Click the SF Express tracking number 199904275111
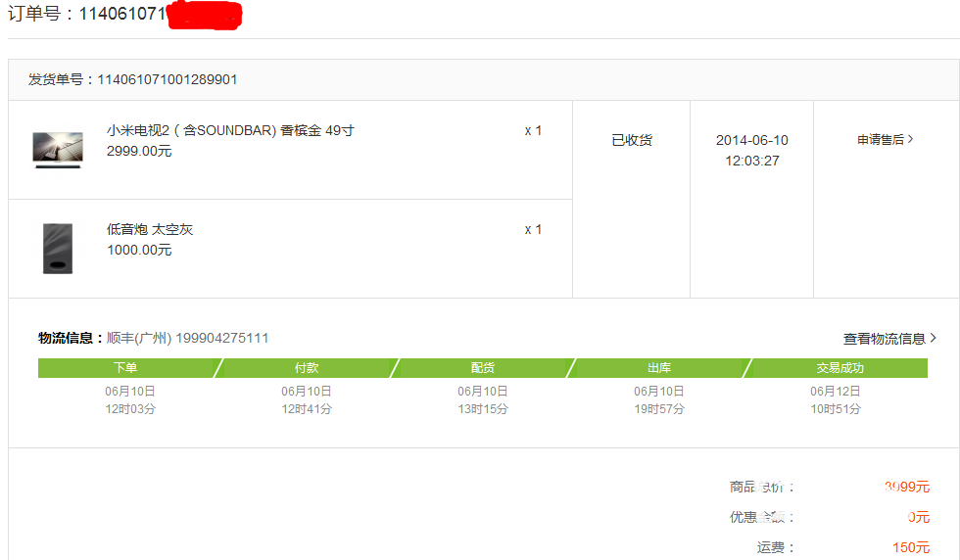The width and height of the screenshot is (960, 560). [x=221, y=339]
